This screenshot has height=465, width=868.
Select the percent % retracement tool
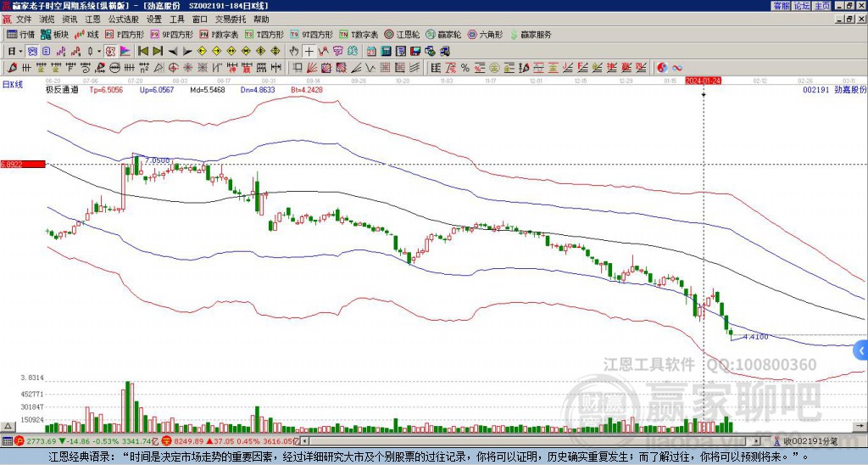pyautogui.click(x=465, y=68)
